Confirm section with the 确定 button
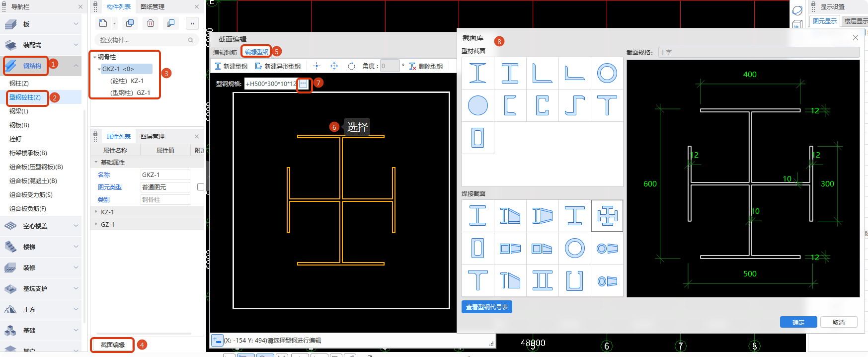 click(x=798, y=322)
